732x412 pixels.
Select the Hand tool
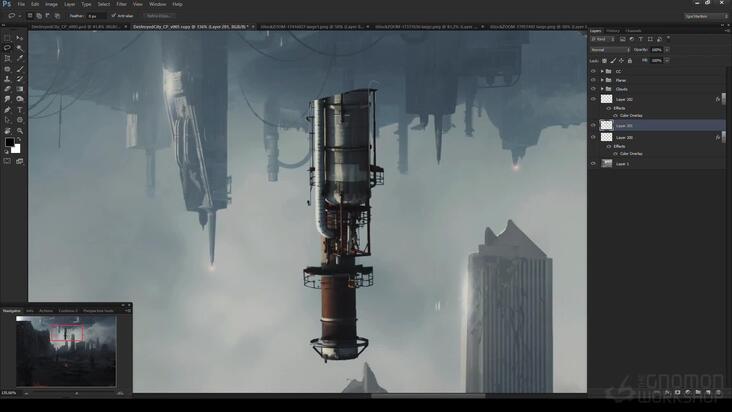tap(7, 131)
